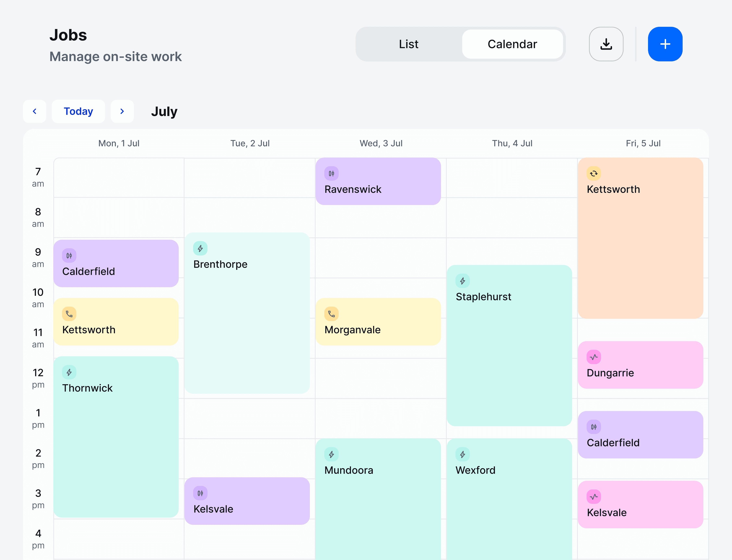Click pulse icon on Friday Kelsvale job
Screen dimensions: 732x560
[594, 497]
